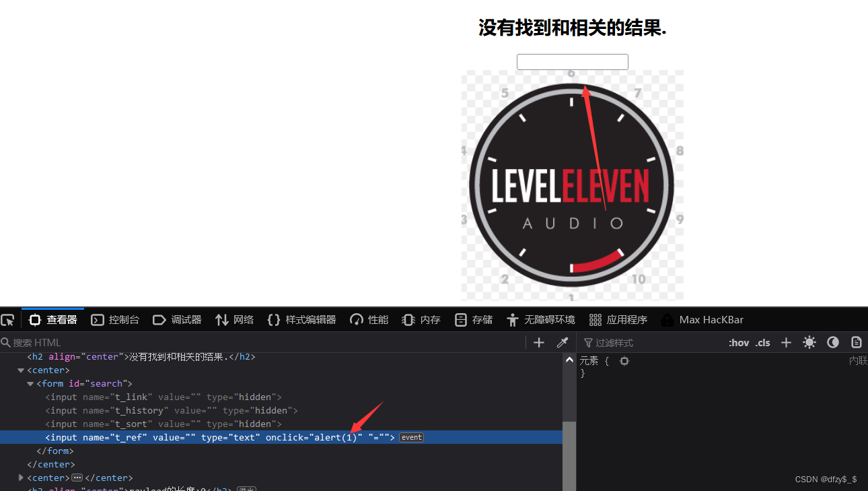Viewport: 868px width, 491px height.
Task: Click the selector highlighter icon beside 元素
Action: click(x=624, y=361)
